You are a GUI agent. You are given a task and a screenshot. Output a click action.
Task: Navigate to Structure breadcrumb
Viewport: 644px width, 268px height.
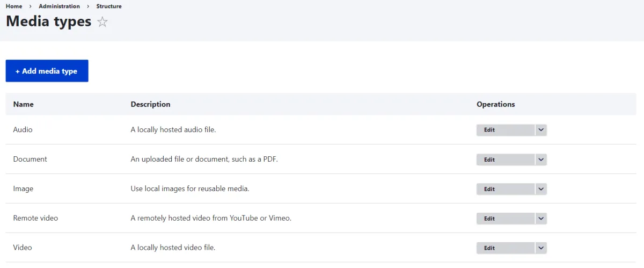click(109, 6)
